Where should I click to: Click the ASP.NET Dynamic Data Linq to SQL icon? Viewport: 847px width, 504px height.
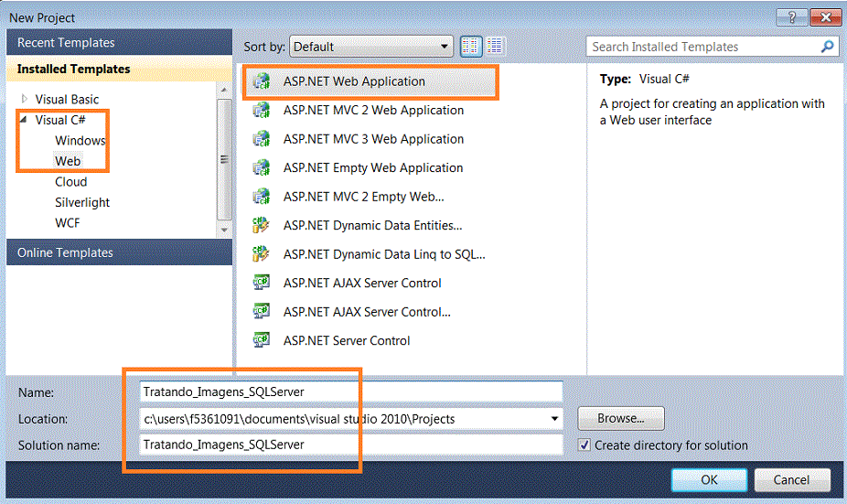pyautogui.click(x=261, y=254)
